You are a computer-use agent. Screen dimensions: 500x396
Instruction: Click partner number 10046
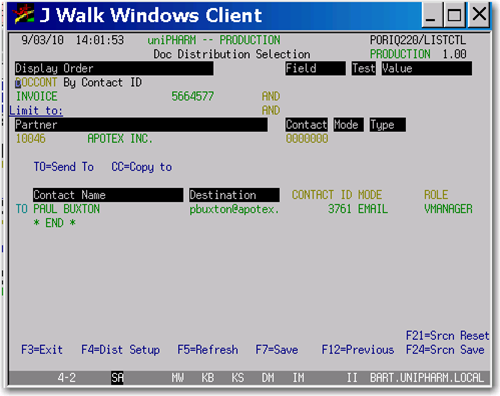pyautogui.click(x=30, y=138)
